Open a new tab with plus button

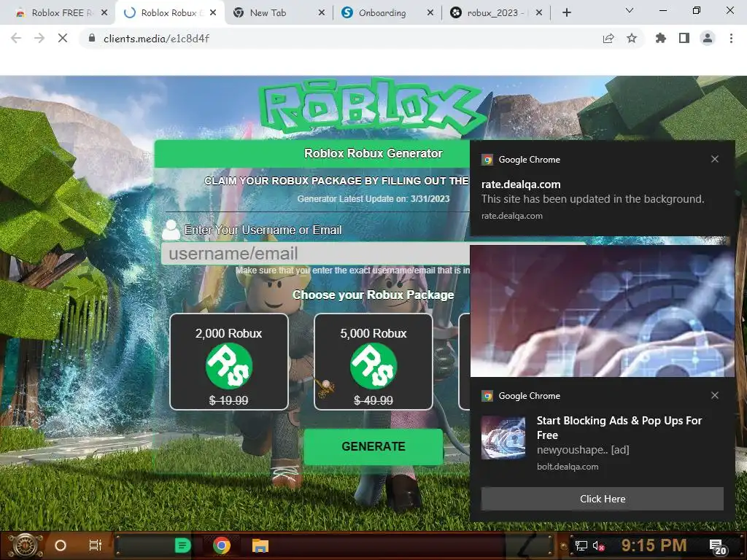pos(566,13)
